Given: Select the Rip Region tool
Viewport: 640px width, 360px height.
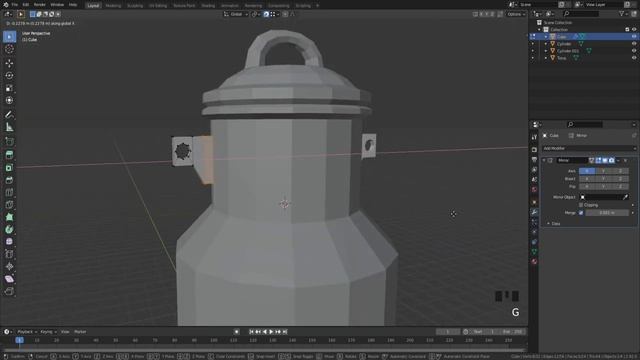Looking at the screenshot, I should click(9, 291).
